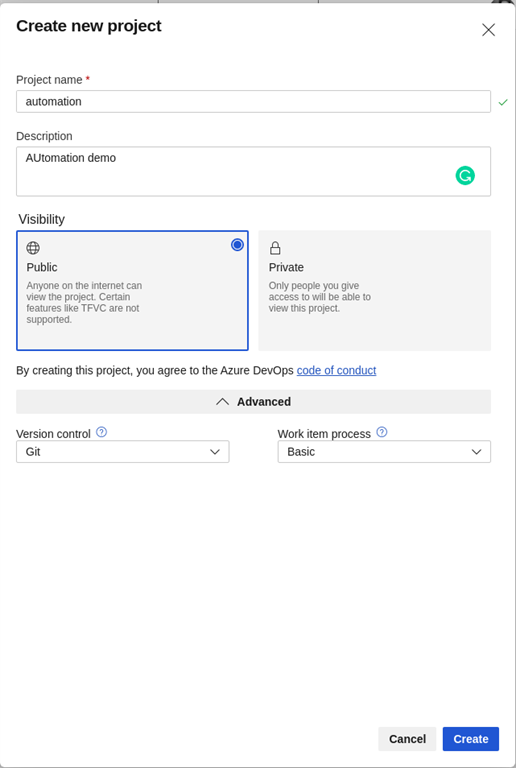Screen dimensions: 516x768
Task: Click the lock icon on Private card
Action: [275, 248]
